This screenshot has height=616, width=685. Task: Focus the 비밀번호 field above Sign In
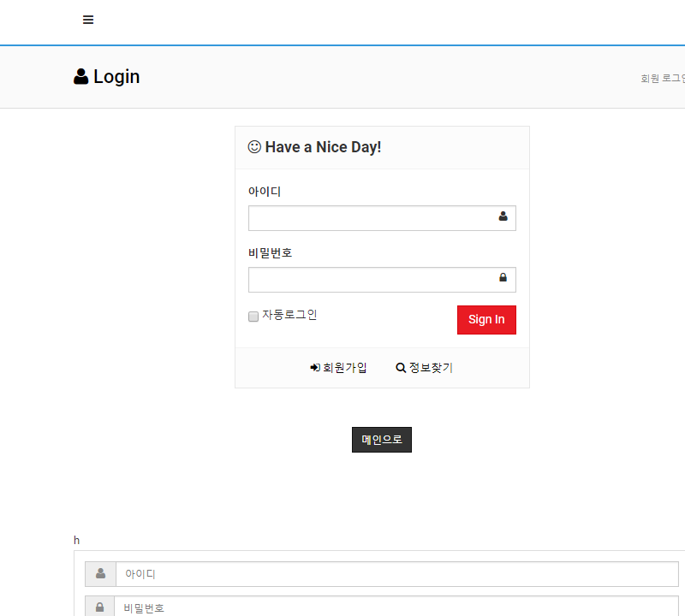pos(372,280)
